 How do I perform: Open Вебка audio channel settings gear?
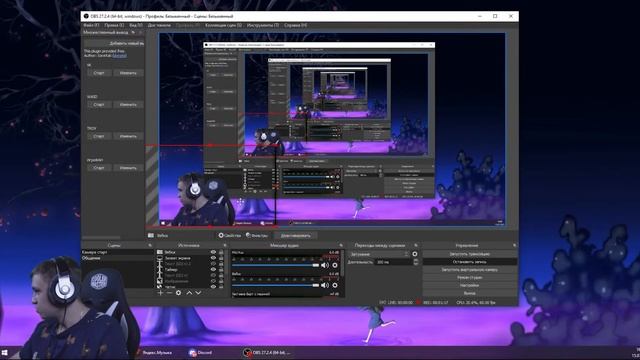(x=335, y=285)
